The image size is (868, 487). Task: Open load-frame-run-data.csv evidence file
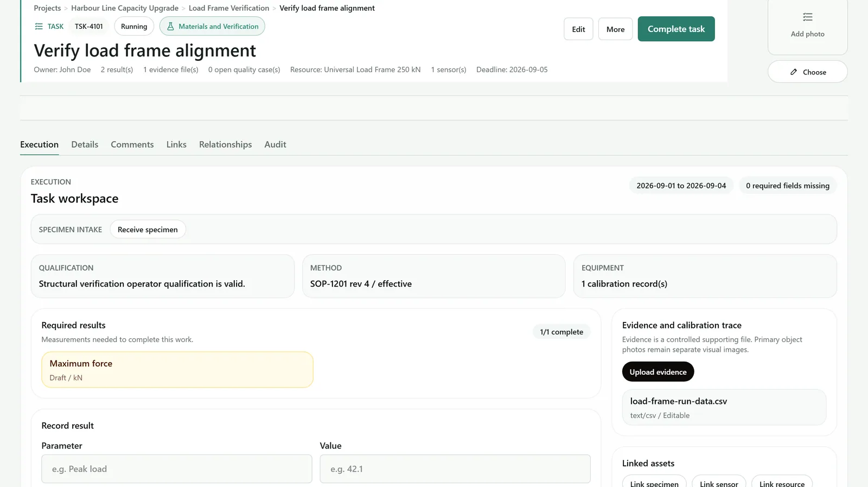[724, 407]
